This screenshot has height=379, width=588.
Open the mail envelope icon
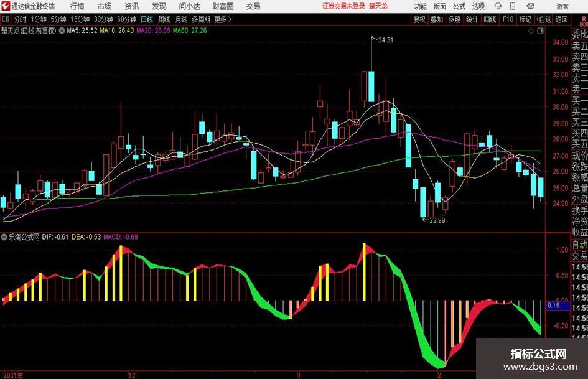pos(530,6)
